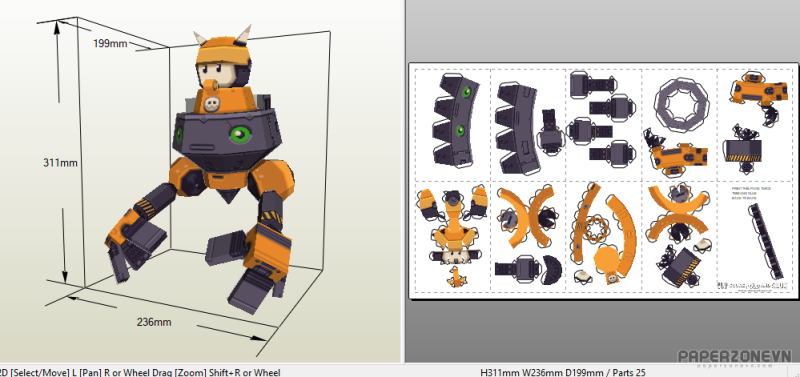800x377 pixels.
Task: Click the 311mm height dimension label
Action: [x=60, y=163]
